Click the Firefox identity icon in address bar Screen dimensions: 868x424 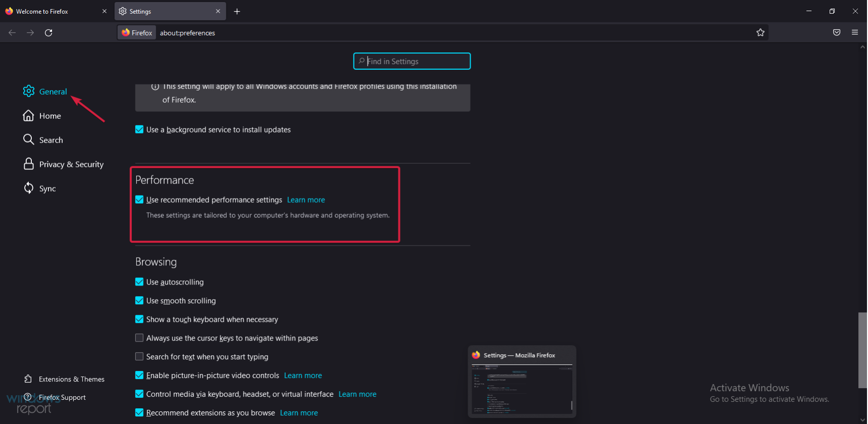tap(137, 33)
